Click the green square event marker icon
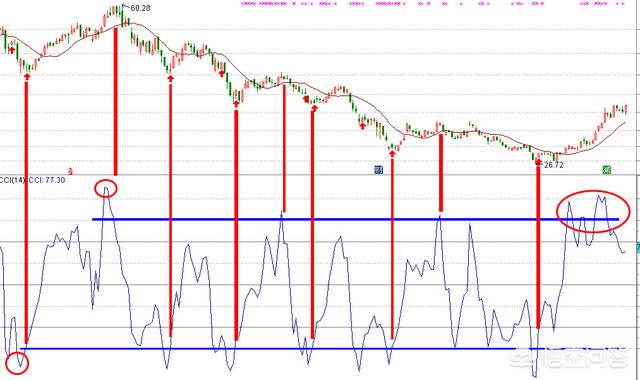Viewport: 640px width, 380px height. (607, 170)
